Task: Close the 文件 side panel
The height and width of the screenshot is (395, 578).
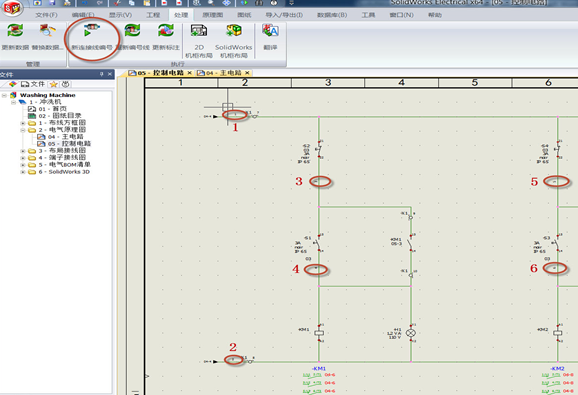Action: 110,74
